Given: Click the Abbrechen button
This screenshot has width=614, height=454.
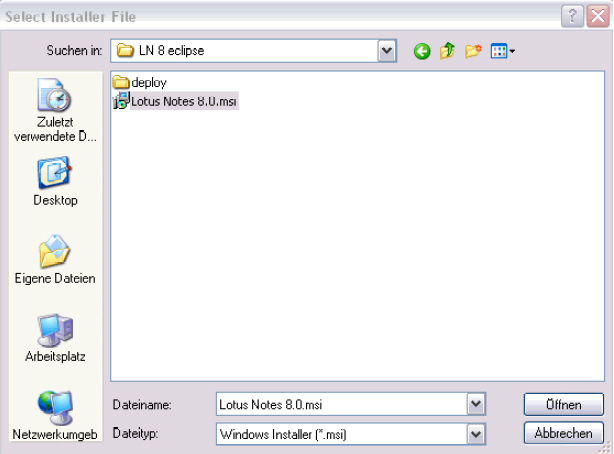Looking at the screenshot, I should pyautogui.click(x=563, y=434).
